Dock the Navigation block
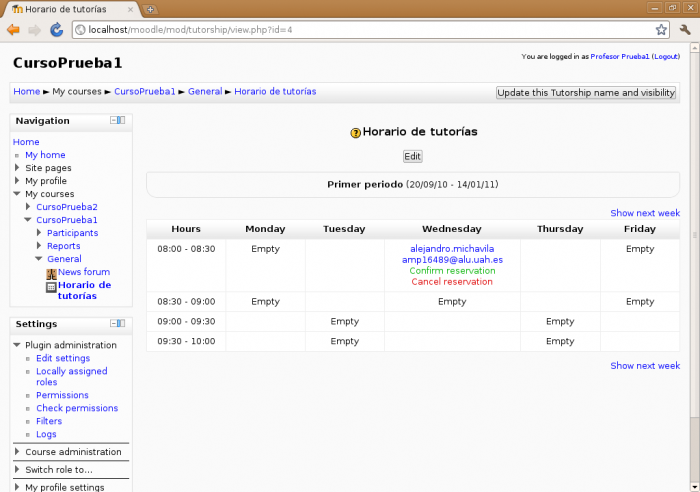 tap(121, 120)
